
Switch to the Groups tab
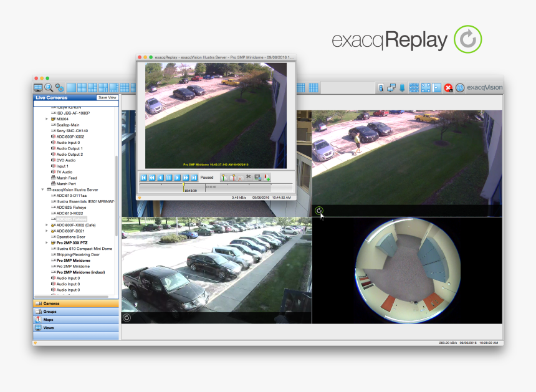point(76,312)
